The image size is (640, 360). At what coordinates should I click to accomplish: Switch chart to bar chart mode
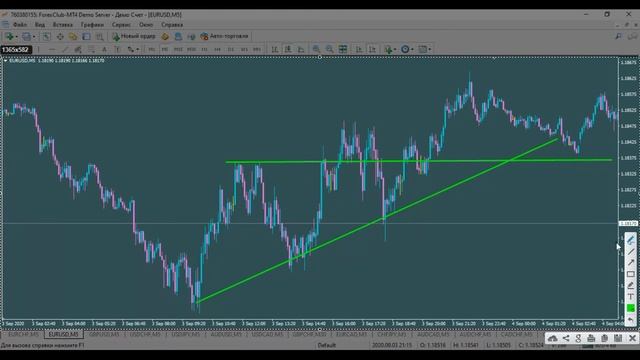275,49
